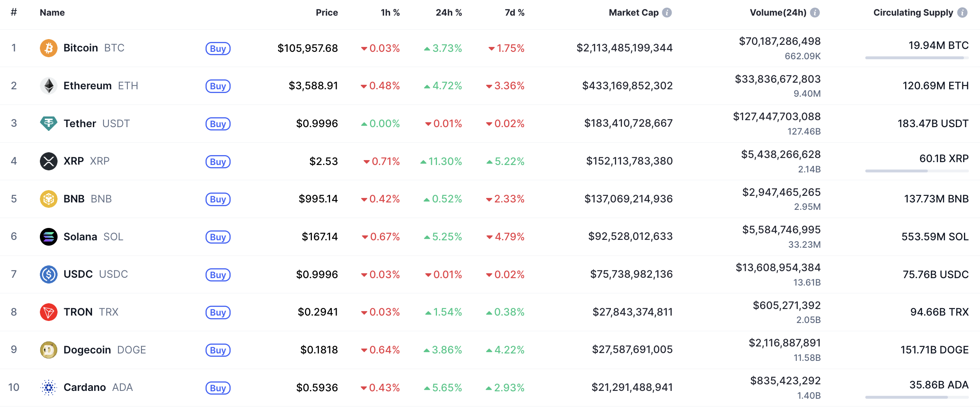Sort by the 24h % column header
Screen dimensions: 980x409
pos(448,13)
